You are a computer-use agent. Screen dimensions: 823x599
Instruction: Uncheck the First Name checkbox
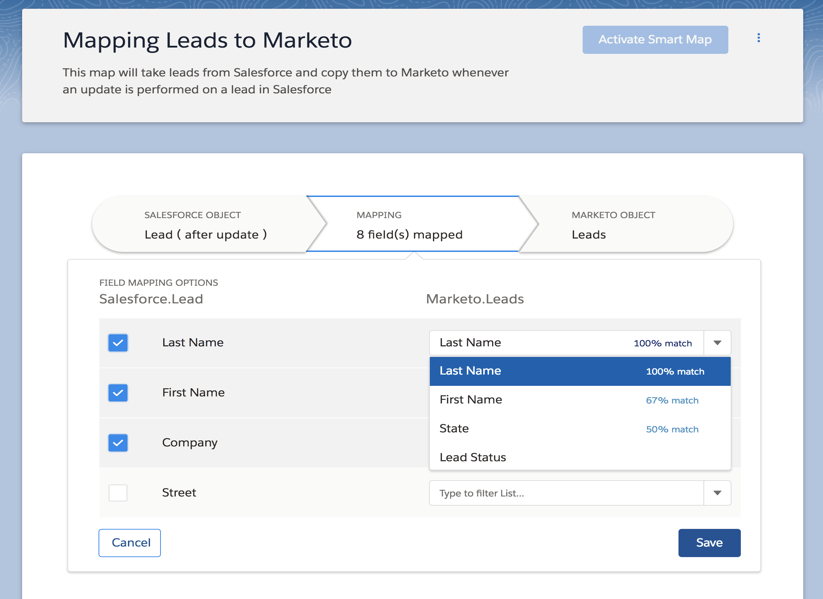click(x=118, y=393)
